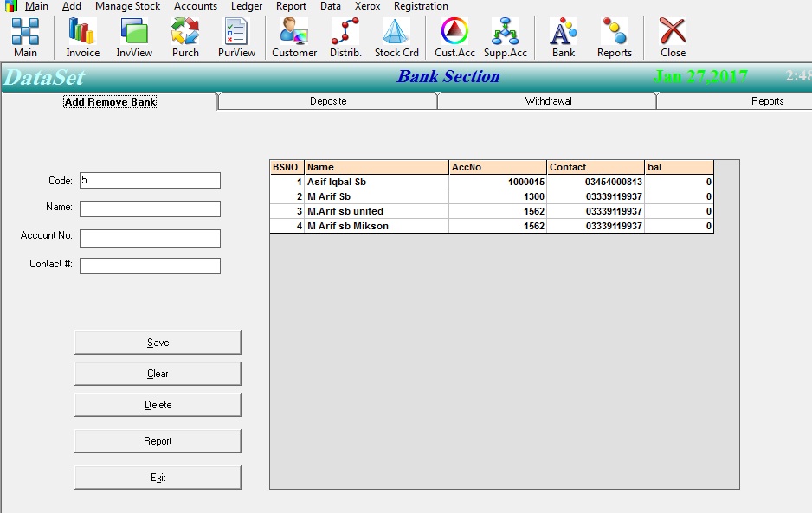Image resolution: width=812 pixels, height=513 pixels.
Task: Click the Report button
Action: click(158, 441)
